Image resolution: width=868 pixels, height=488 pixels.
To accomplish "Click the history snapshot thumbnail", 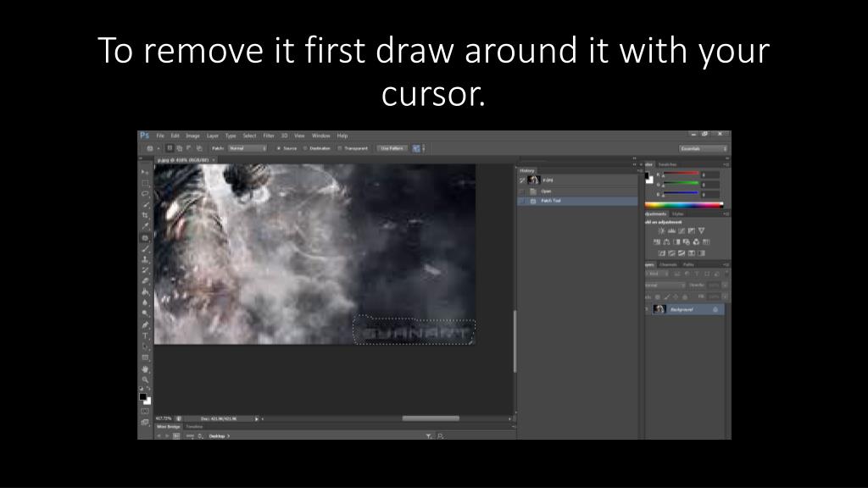I will coord(534,180).
